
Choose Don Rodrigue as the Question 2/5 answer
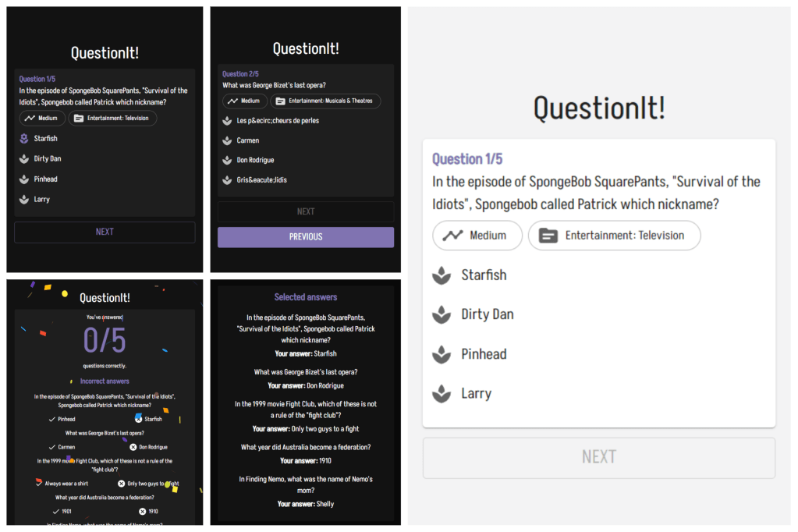(255, 160)
